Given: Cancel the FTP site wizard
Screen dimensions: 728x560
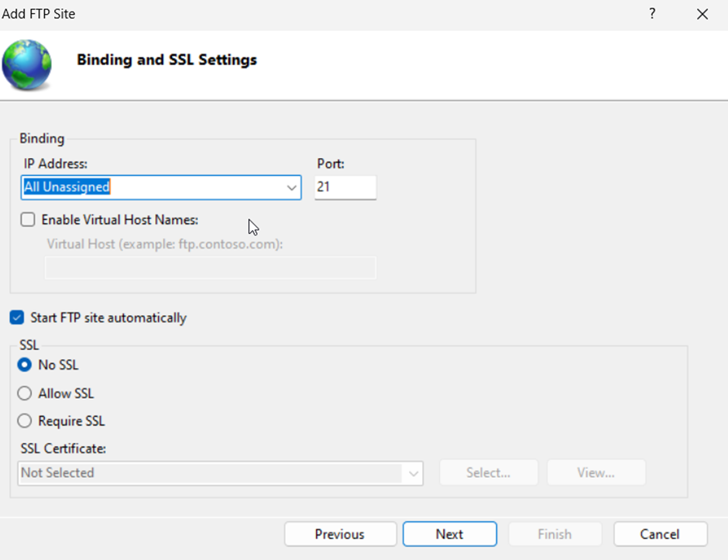Looking at the screenshot, I should pyautogui.click(x=660, y=534).
